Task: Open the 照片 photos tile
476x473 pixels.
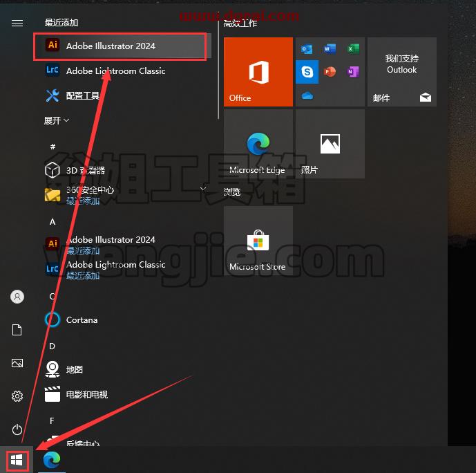Action: [x=330, y=144]
